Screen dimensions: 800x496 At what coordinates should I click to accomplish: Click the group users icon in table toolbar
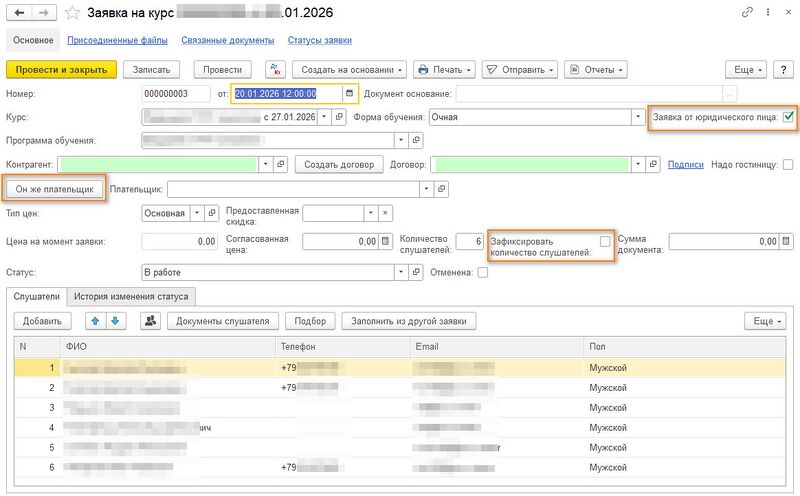(151, 321)
